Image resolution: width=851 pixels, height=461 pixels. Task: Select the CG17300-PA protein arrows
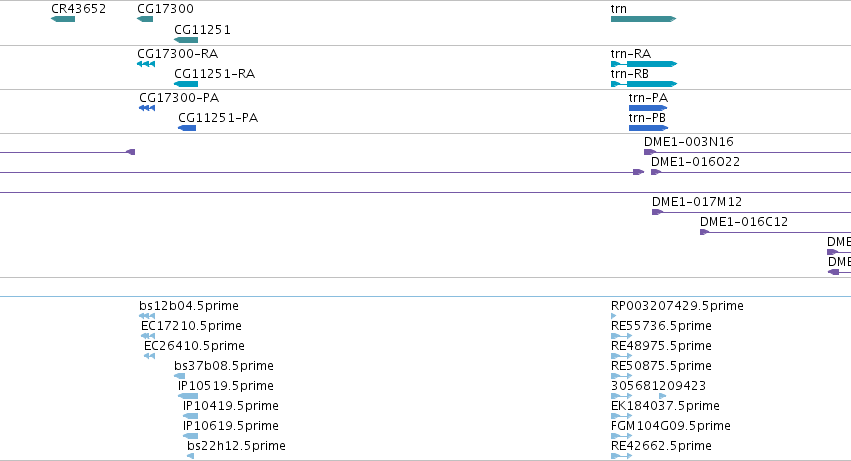click(147, 108)
